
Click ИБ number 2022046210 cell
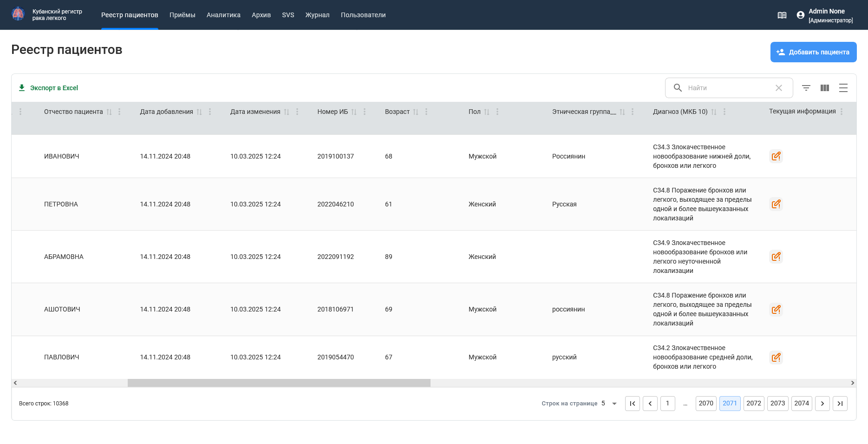point(335,204)
